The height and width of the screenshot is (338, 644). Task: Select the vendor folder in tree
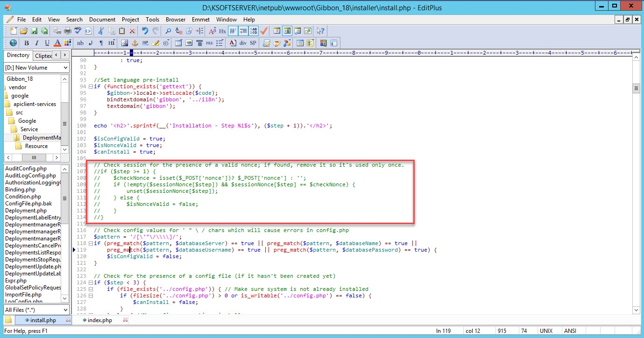(x=18, y=87)
